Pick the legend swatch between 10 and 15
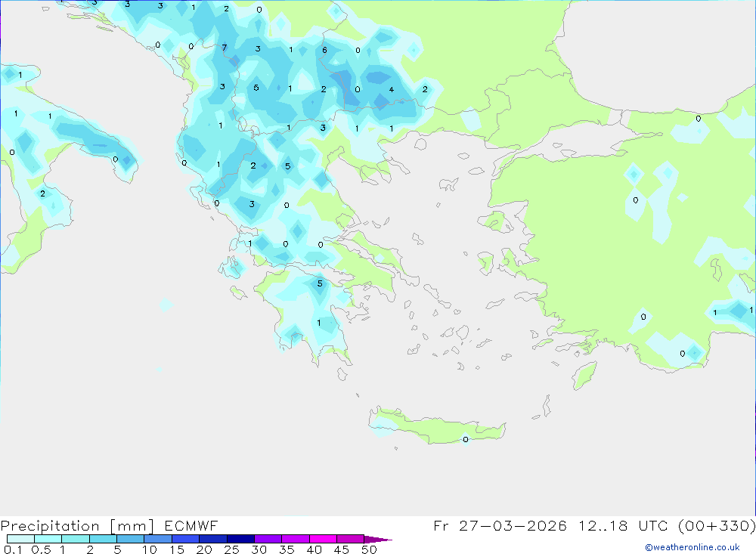Image resolution: width=756 pixels, height=554 pixels. 158,539
